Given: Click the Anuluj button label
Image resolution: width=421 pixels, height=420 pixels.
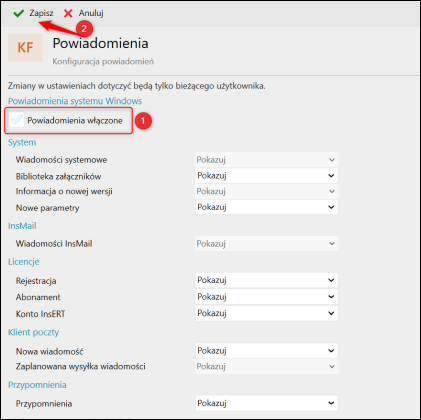Looking at the screenshot, I should click(91, 13).
